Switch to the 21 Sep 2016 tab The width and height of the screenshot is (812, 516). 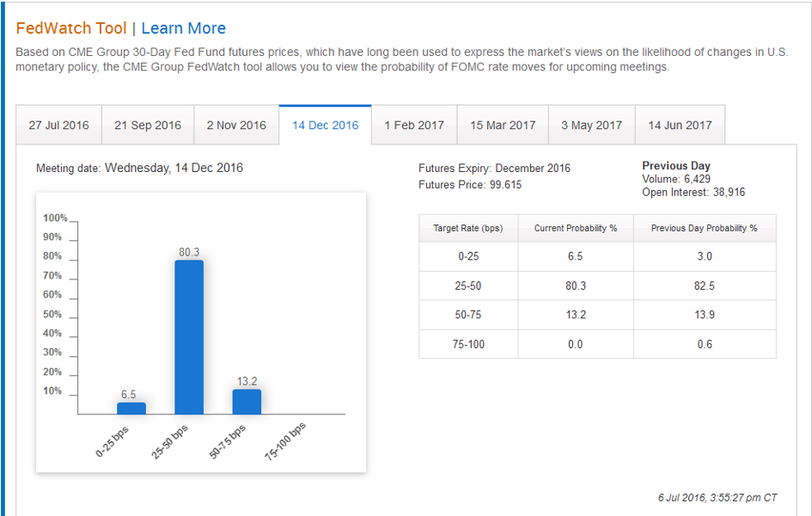(x=148, y=125)
